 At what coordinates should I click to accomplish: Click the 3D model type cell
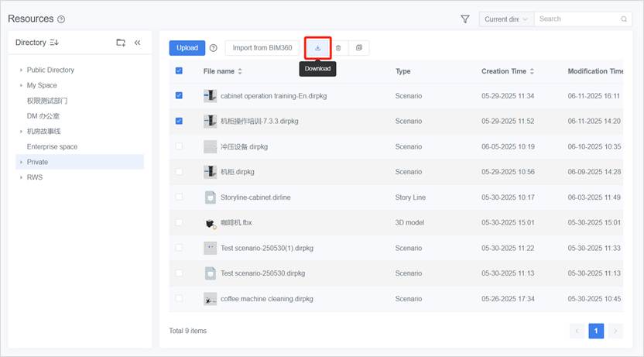[x=409, y=223]
